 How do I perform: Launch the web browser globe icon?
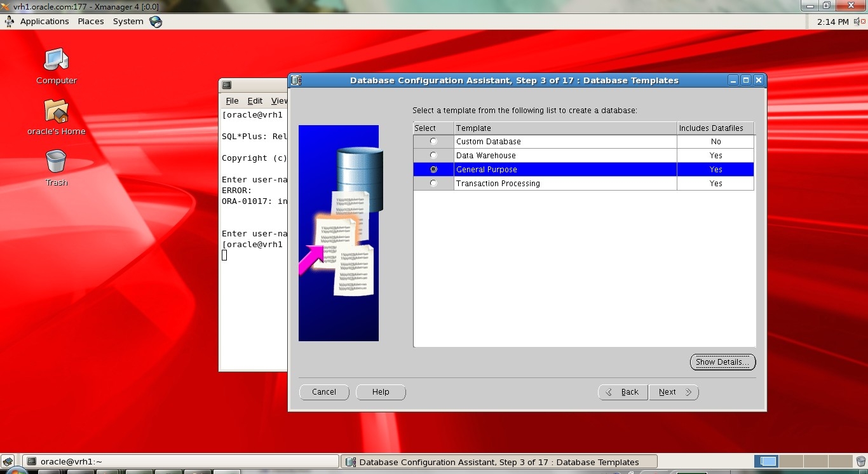[156, 22]
